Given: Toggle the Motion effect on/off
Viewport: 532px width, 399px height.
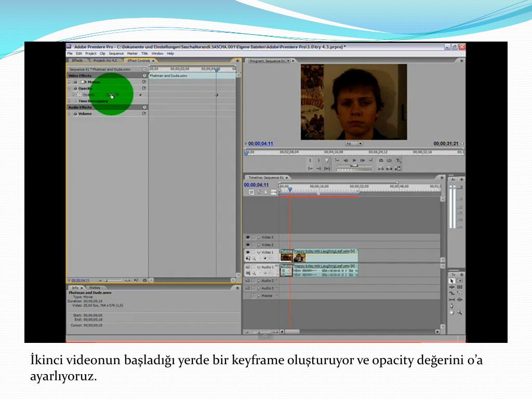Looking at the screenshot, I should click(75, 82).
